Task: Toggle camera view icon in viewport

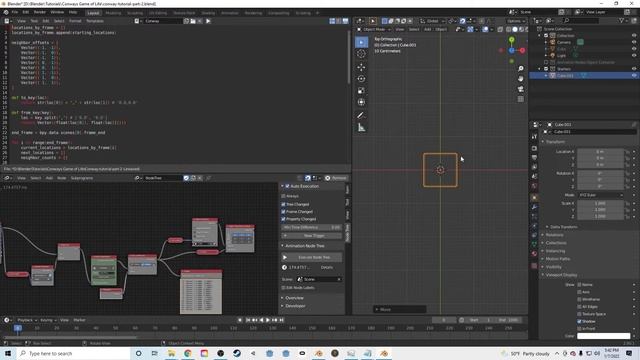Action: (x=520, y=89)
